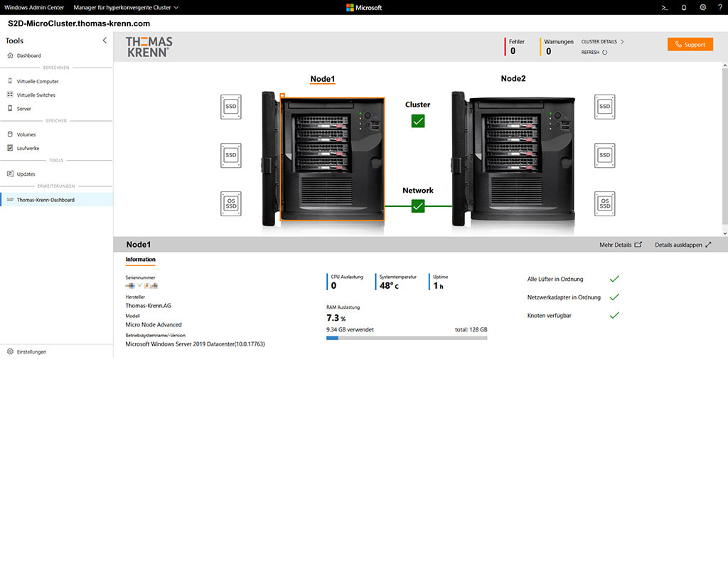Click the CPU Auslastung value
This screenshot has height=569, width=728.
pos(334,286)
